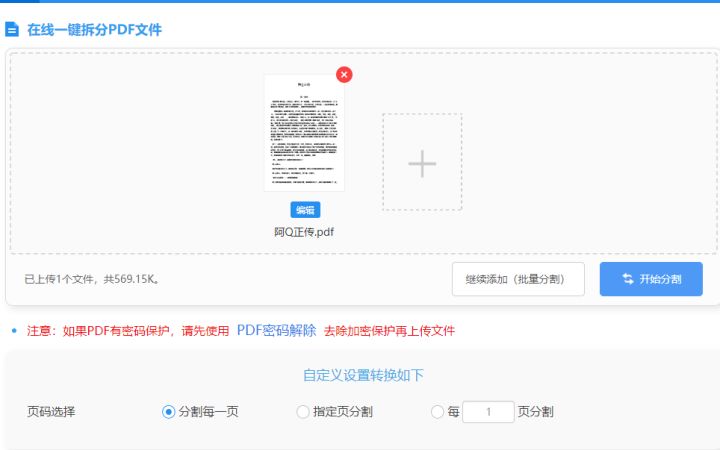Viewport: 720px width, 450px height.
Task: Remove 阿Q正传.pdf using the red X icon
Action: (x=344, y=75)
